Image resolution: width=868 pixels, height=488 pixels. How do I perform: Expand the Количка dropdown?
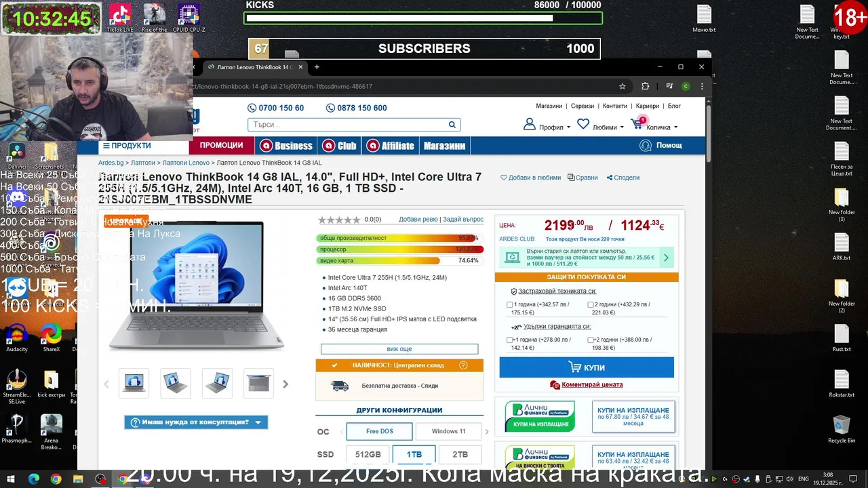[675, 127]
